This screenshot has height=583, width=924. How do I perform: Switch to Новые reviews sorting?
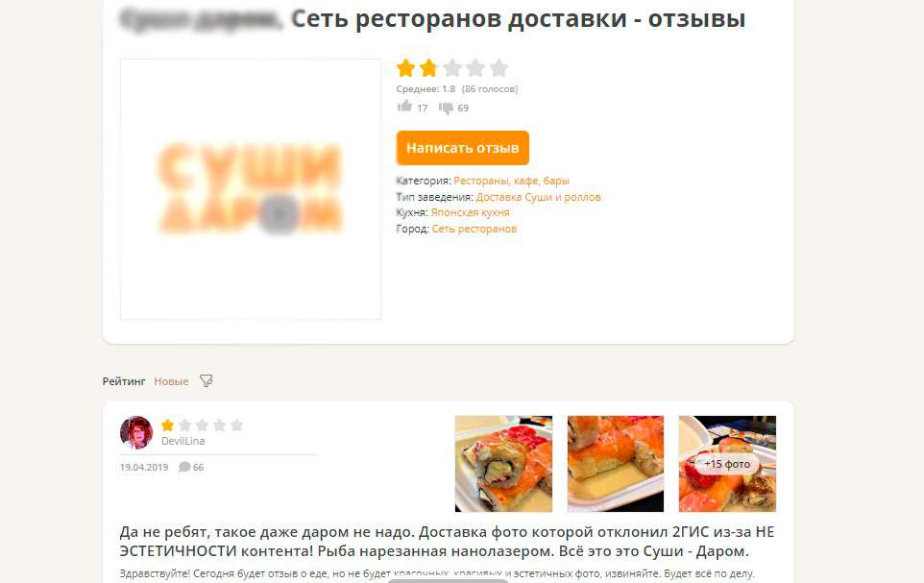[x=172, y=381]
